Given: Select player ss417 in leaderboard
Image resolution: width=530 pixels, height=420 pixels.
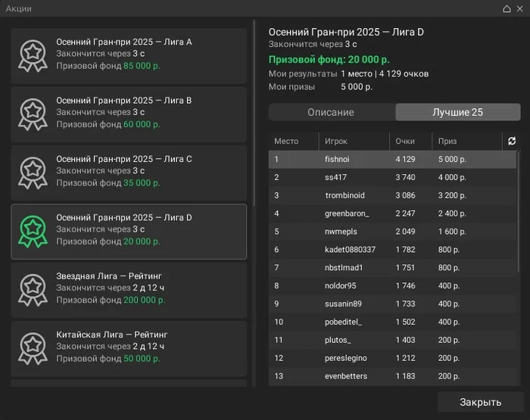Looking at the screenshot, I should coord(392,177).
